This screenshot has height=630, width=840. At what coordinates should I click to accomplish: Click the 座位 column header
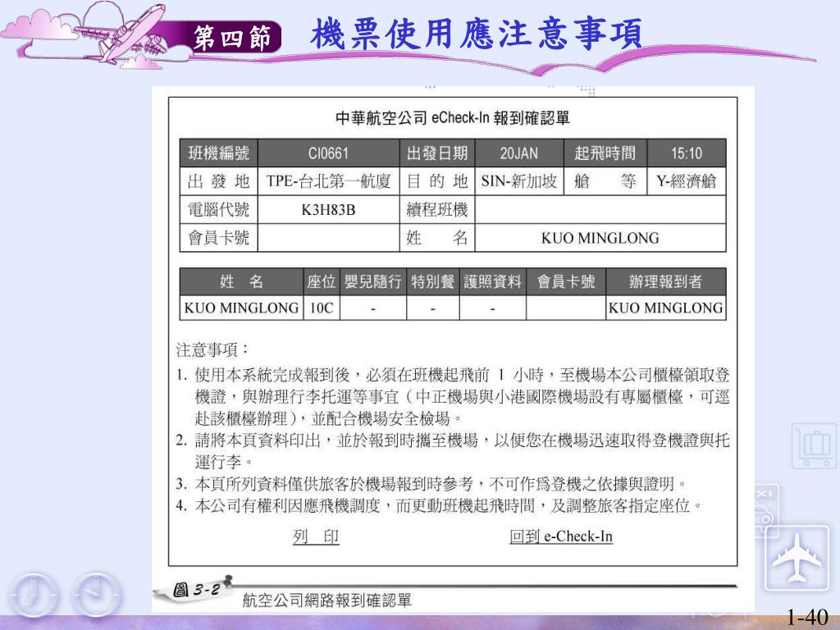click(322, 281)
